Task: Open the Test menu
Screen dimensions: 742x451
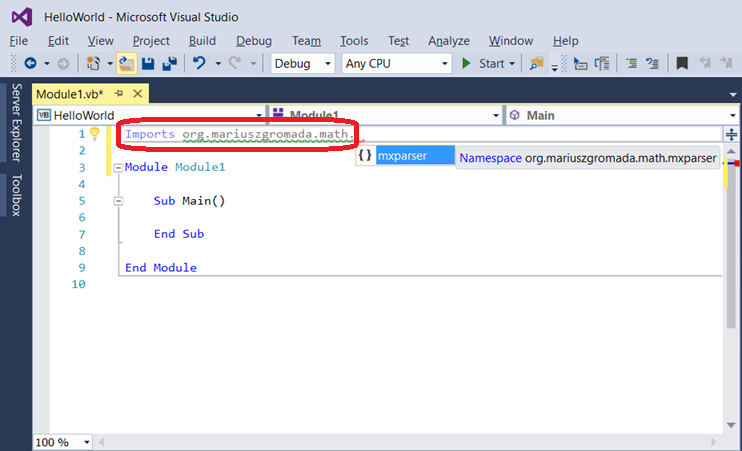Action: click(398, 41)
